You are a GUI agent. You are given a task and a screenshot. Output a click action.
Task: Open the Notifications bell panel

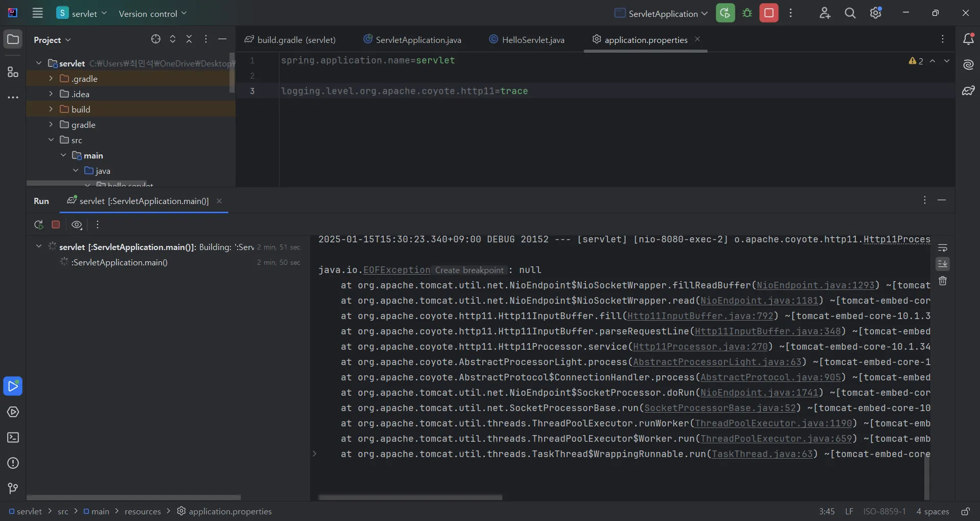968,39
